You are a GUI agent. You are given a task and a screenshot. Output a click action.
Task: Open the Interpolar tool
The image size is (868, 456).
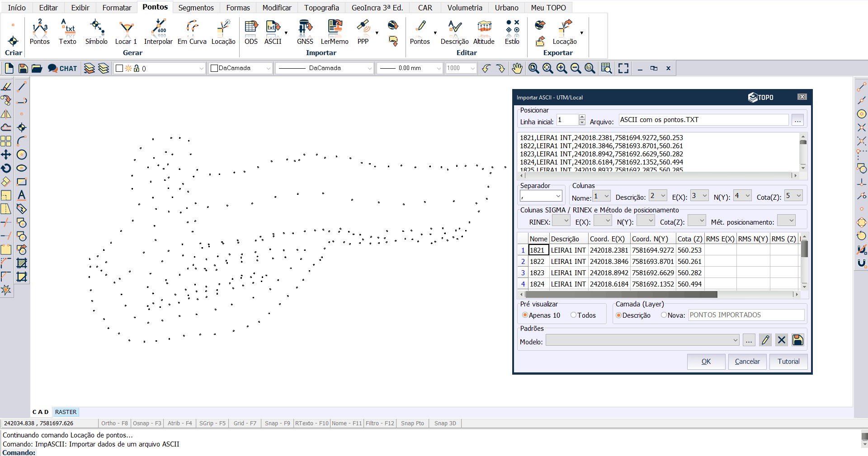point(158,32)
